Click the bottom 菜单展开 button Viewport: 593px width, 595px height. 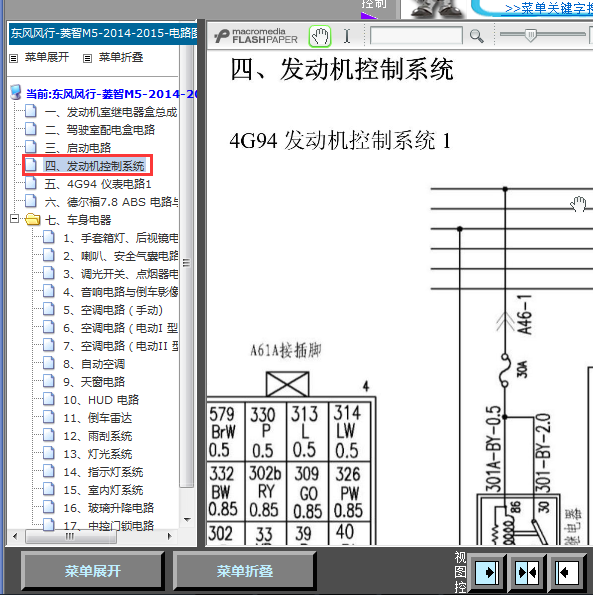coord(93,571)
